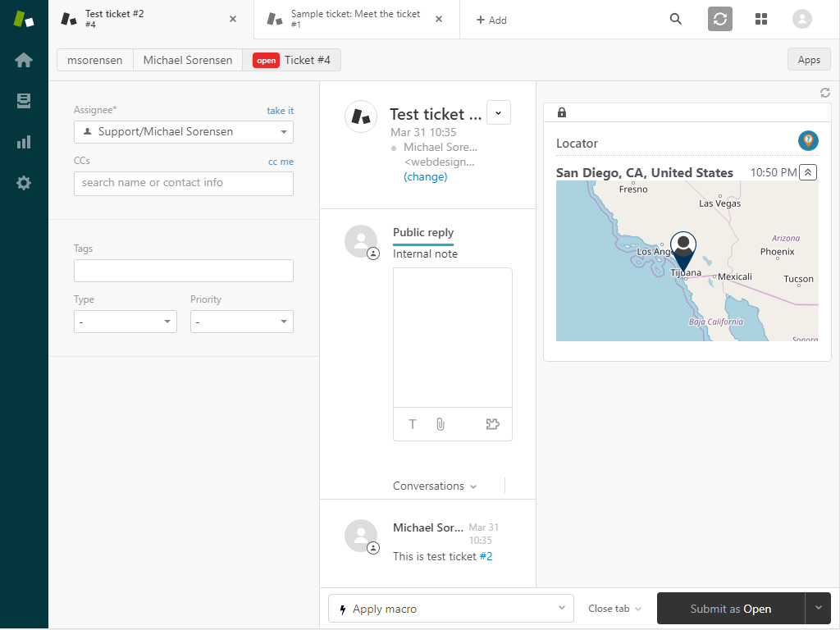
Task: Expand the Submit as Open options arrow
Action: (x=818, y=609)
